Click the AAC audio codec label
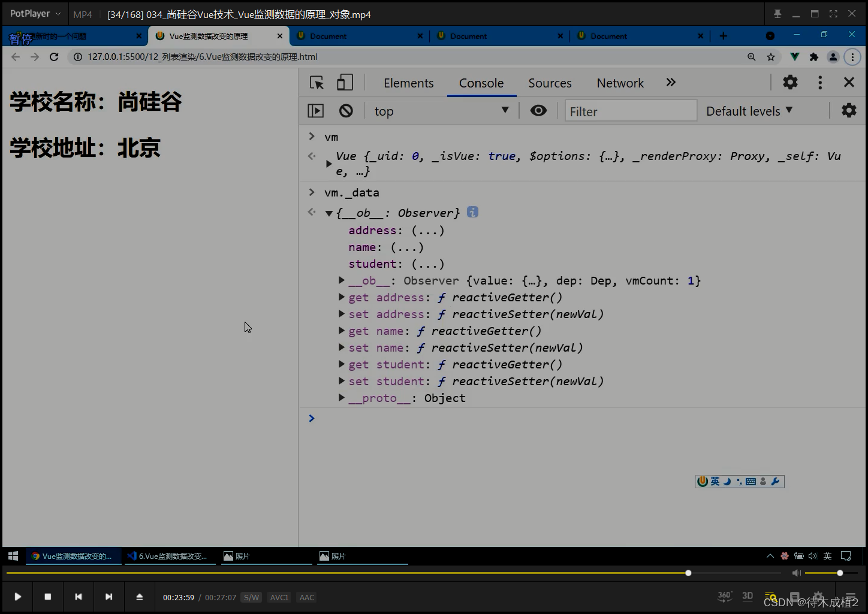The height and width of the screenshot is (614, 868). pyautogui.click(x=307, y=597)
